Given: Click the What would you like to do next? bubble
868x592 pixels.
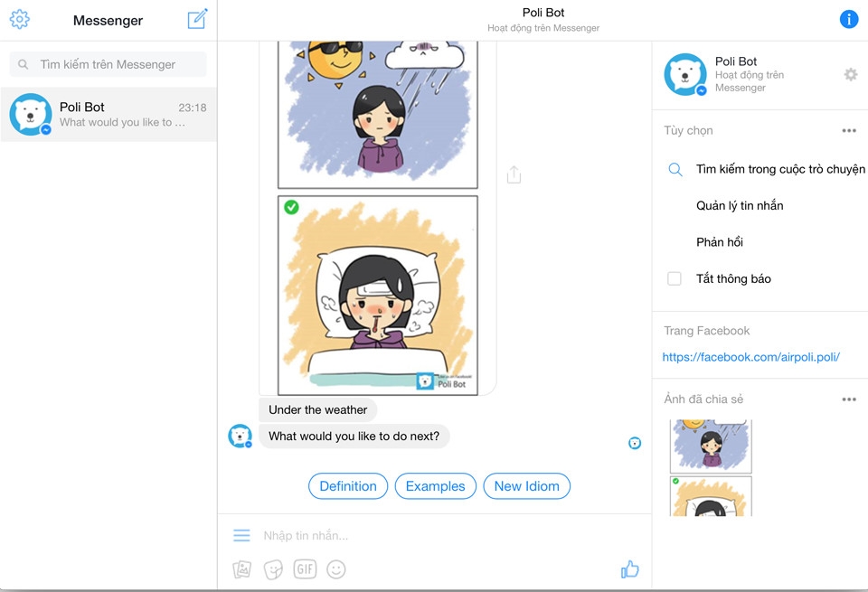Looking at the screenshot, I should [x=354, y=437].
